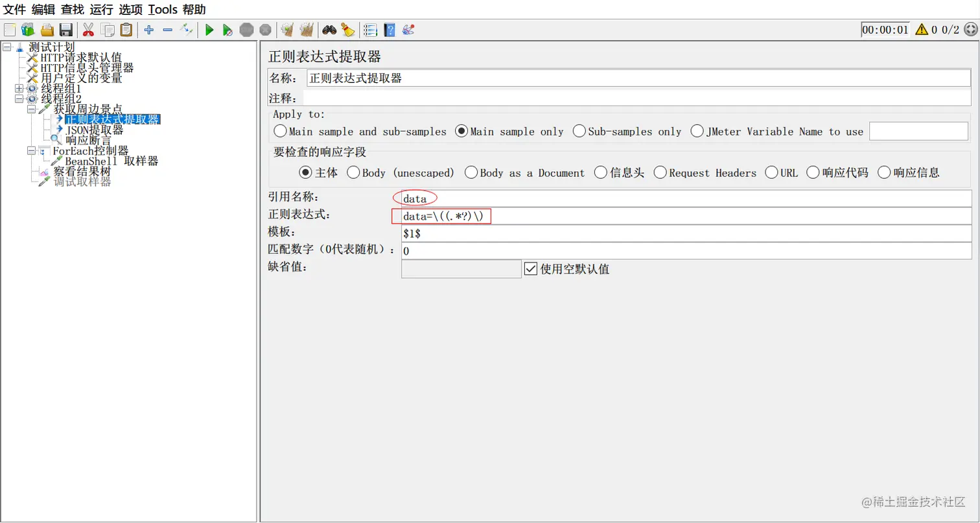
Task: Collapse the 测试计划 root node
Action: 5,47
